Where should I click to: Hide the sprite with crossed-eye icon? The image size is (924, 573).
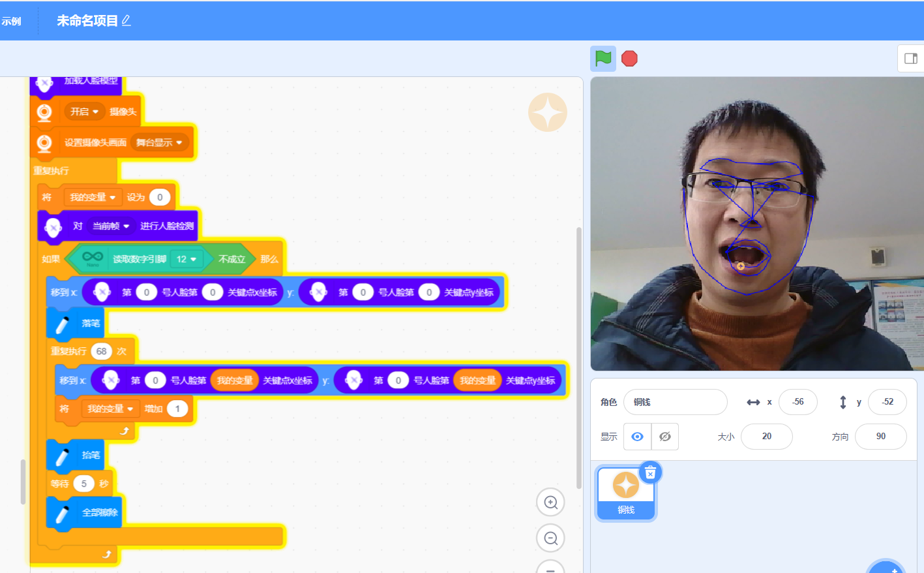click(665, 437)
